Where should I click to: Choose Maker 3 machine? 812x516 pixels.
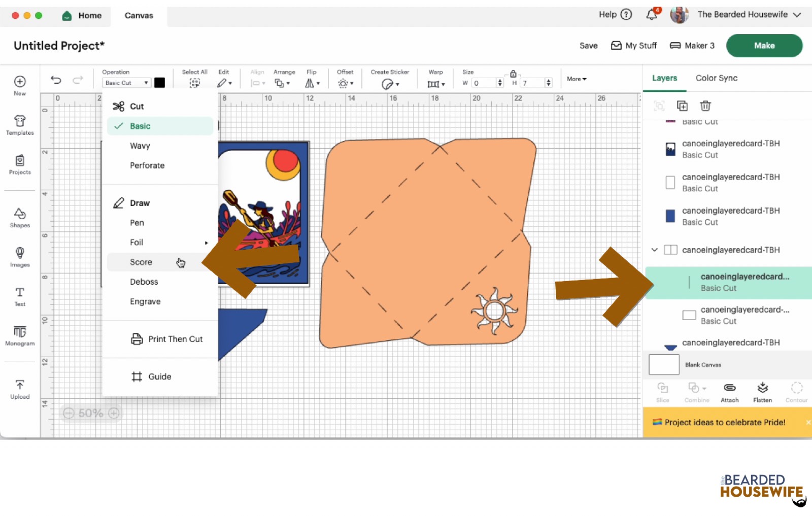pos(692,46)
